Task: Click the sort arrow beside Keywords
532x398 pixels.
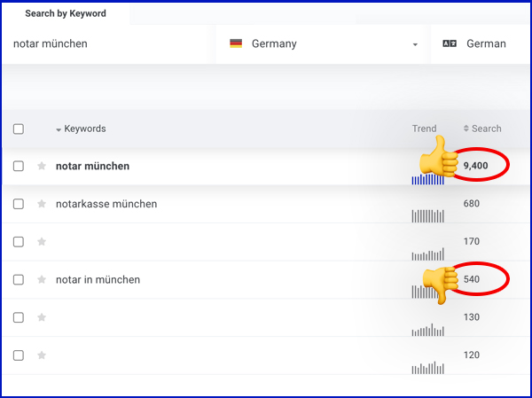Action: point(59,129)
